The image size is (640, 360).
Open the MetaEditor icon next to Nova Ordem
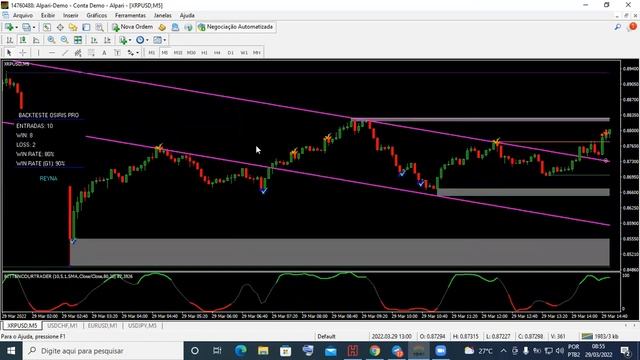pyautogui.click(x=162, y=27)
